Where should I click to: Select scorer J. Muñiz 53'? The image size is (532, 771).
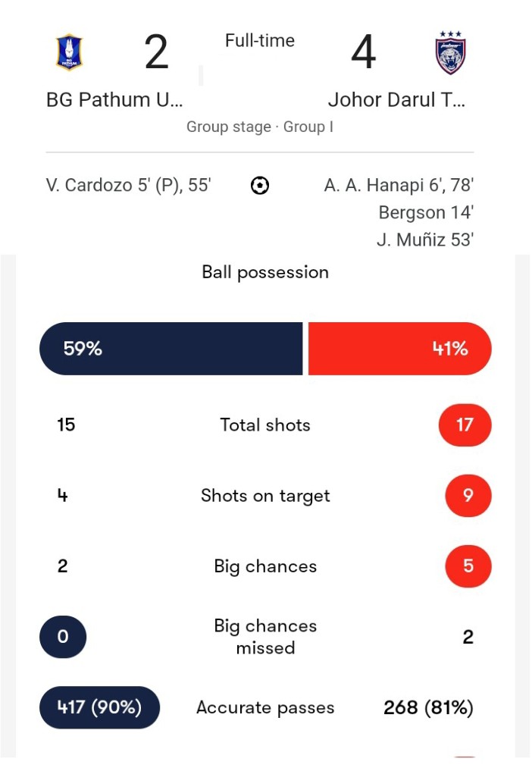click(x=425, y=240)
